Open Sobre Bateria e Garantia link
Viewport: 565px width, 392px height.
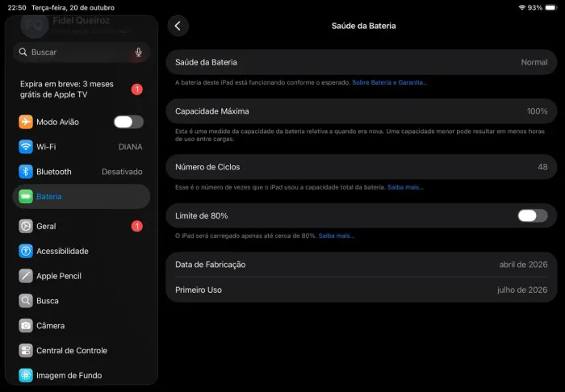(390, 82)
